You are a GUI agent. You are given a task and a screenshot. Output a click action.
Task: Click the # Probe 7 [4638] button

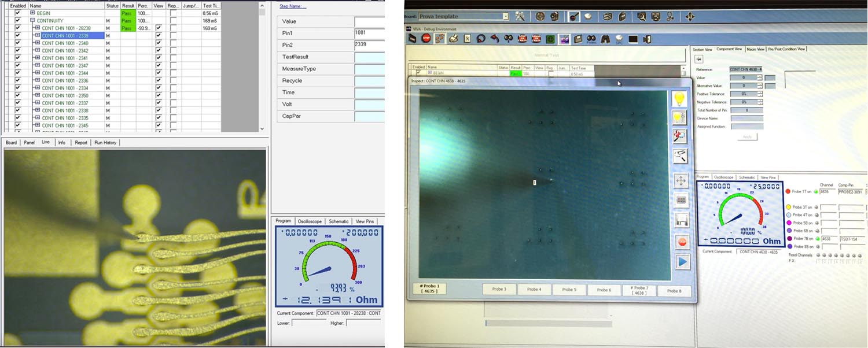coord(639,290)
